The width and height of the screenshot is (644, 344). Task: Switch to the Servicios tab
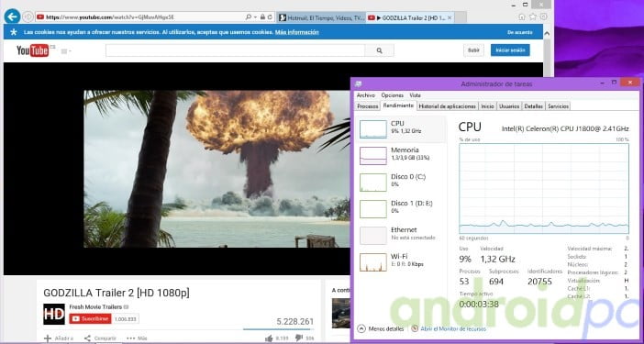tap(558, 106)
